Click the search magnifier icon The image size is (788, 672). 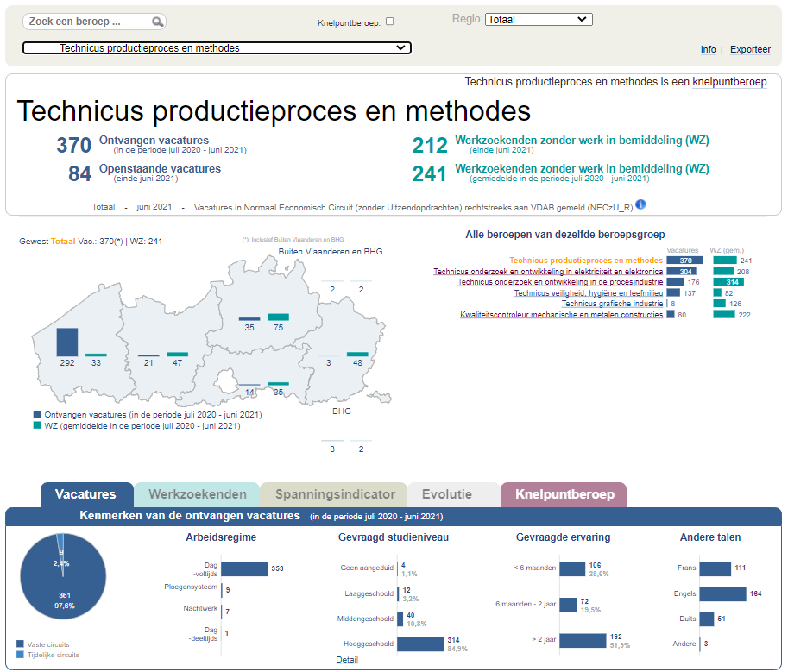157,22
